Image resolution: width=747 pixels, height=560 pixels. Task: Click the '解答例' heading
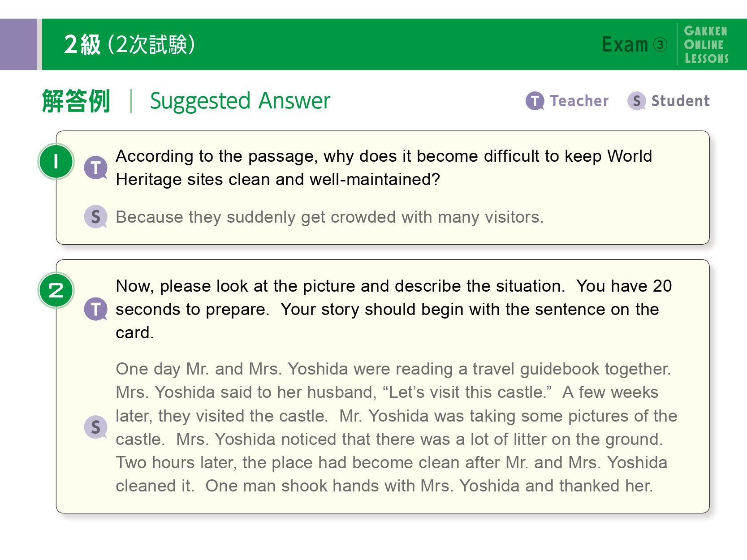pyautogui.click(x=76, y=101)
